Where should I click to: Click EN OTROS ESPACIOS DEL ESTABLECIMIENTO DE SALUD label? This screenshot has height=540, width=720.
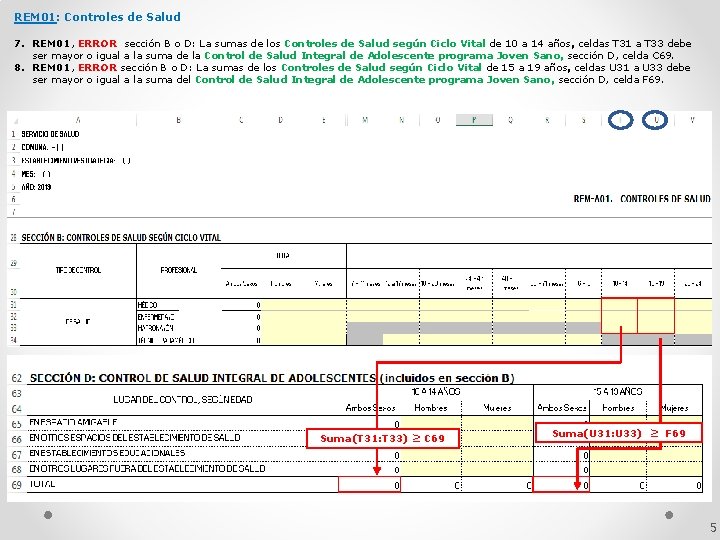pos(135,437)
